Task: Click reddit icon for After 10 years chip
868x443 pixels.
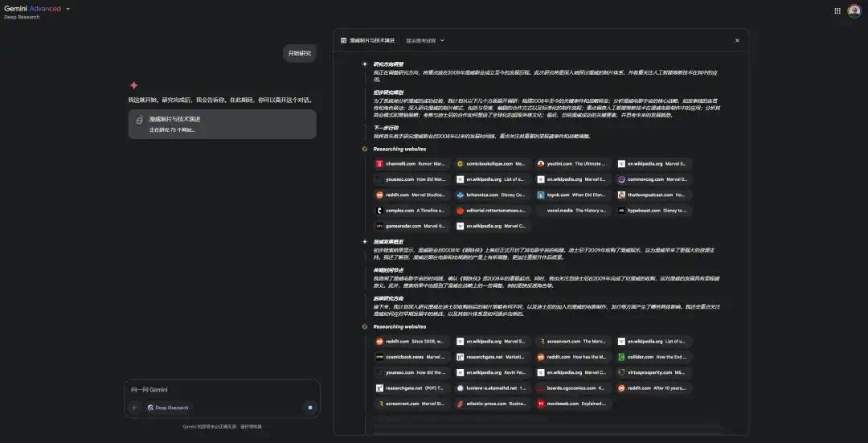Action: (621, 388)
